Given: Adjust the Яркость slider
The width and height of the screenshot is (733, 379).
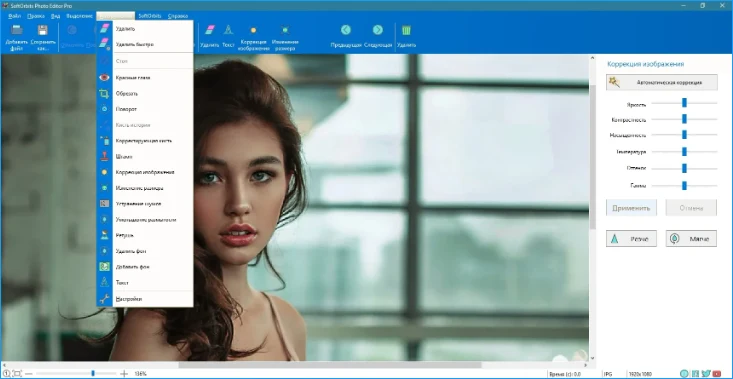Looking at the screenshot, I should [684, 103].
